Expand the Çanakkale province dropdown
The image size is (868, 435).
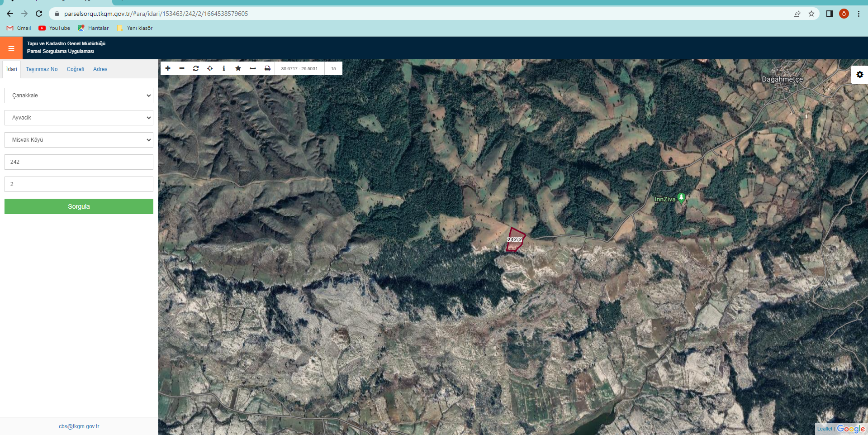(x=79, y=96)
